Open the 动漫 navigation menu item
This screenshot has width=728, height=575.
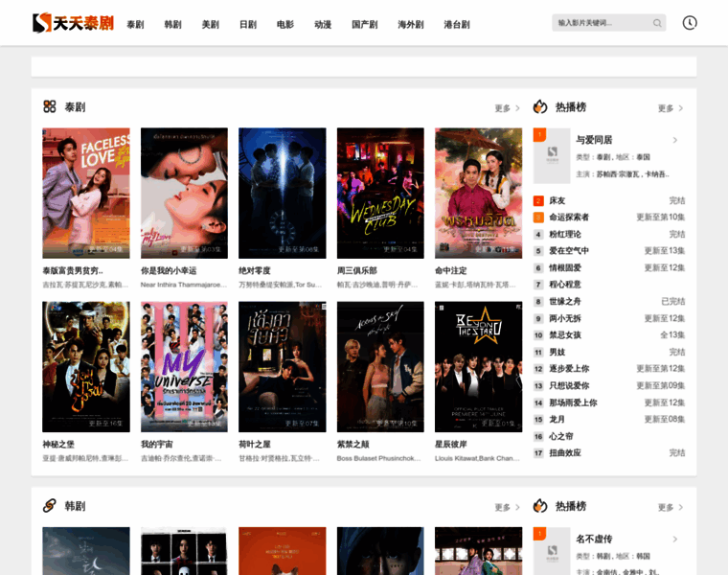(x=323, y=25)
